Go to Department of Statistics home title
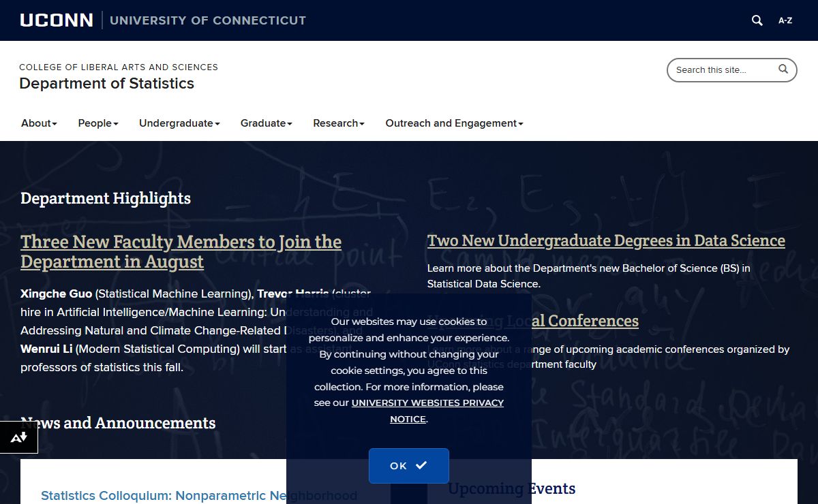The height and width of the screenshot is (504, 818). pos(106,84)
